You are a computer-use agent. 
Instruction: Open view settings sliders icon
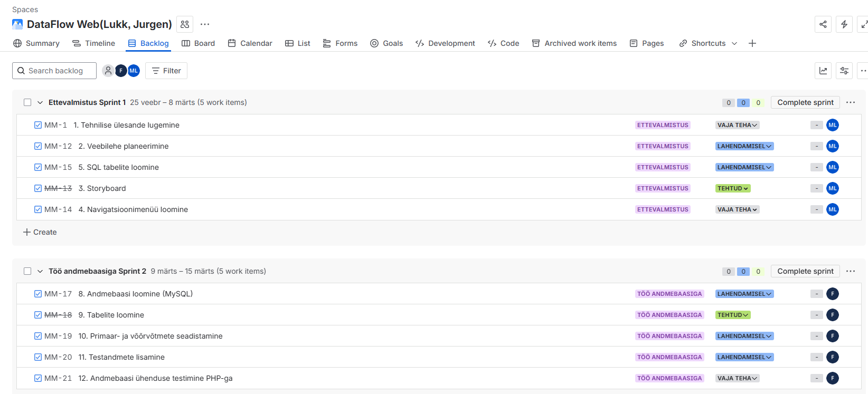coord(844,71)
